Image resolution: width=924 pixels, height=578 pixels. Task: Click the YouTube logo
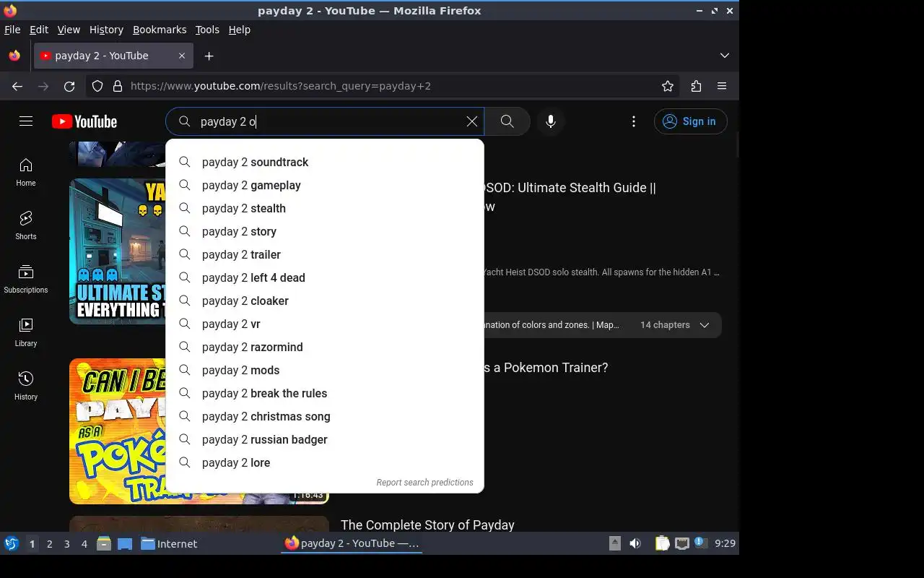tap(84, 121)
